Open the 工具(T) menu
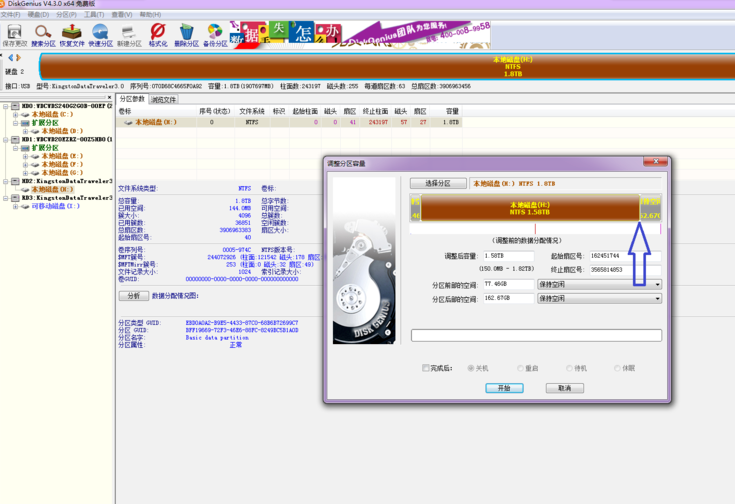Screen dimensions: 735x504 (x=94, y=15)
